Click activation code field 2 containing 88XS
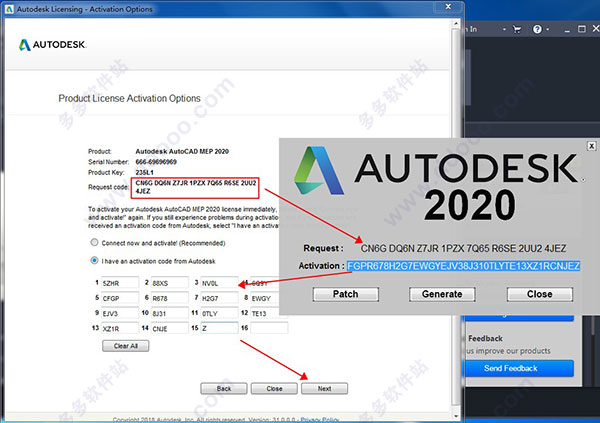Image resolution: width=600 pixels, height=423 pixels. 170,283
